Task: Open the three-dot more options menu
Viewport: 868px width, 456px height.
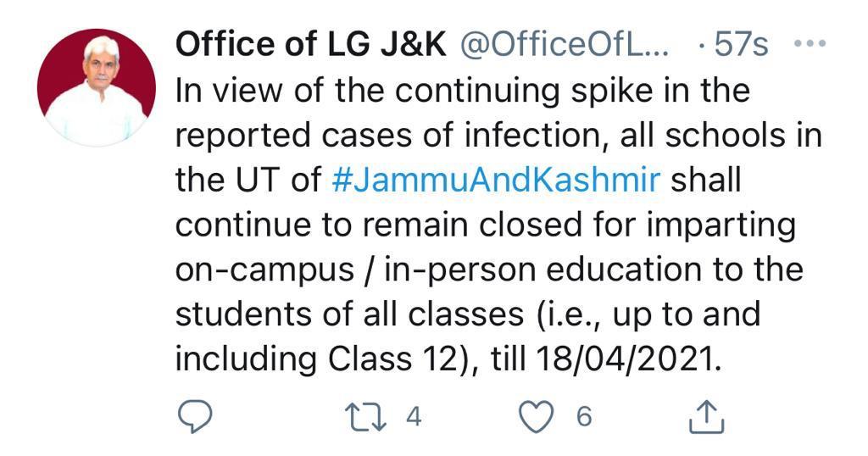Action: click(x=810, y=42)
